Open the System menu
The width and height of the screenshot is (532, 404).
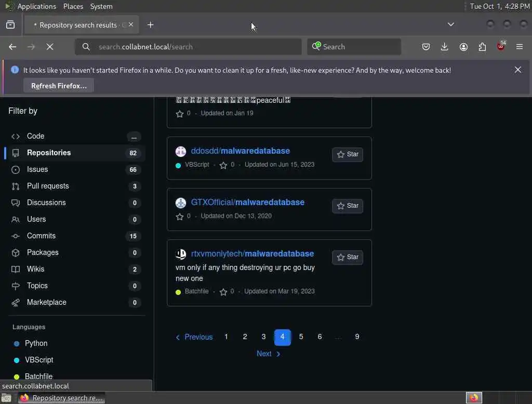coord(101,6)
